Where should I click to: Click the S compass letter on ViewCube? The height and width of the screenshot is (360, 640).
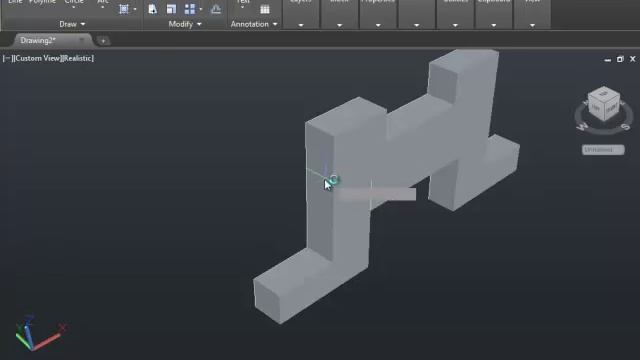[625, 127]
